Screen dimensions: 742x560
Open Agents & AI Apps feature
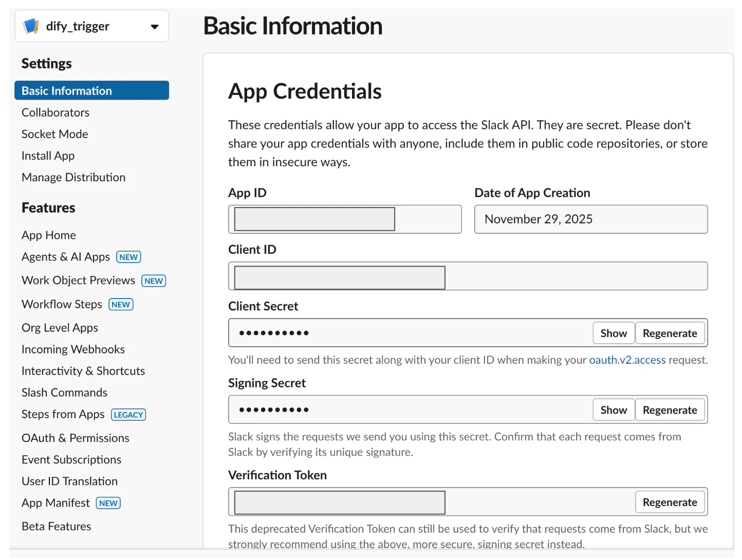pos(66,257)
